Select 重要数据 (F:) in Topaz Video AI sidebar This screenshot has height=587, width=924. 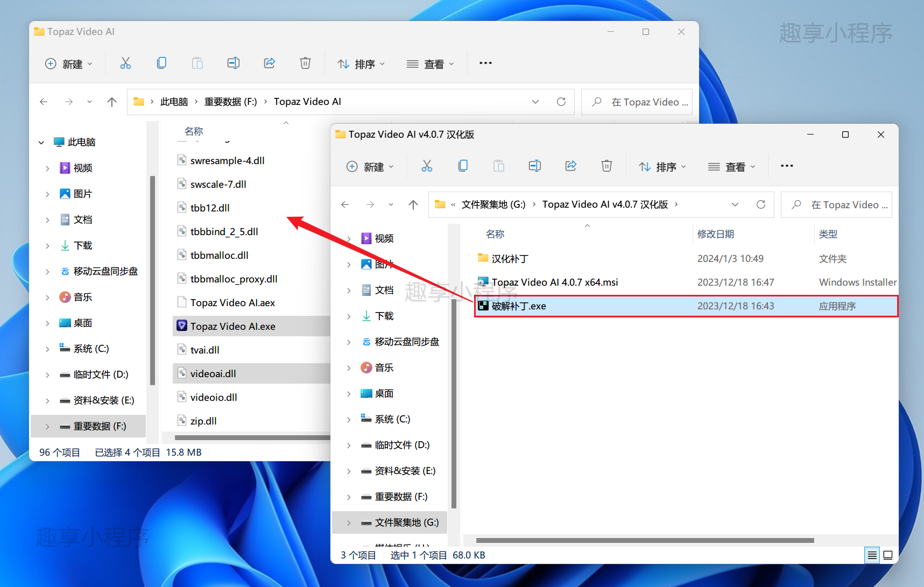click(x=88, y=426)
